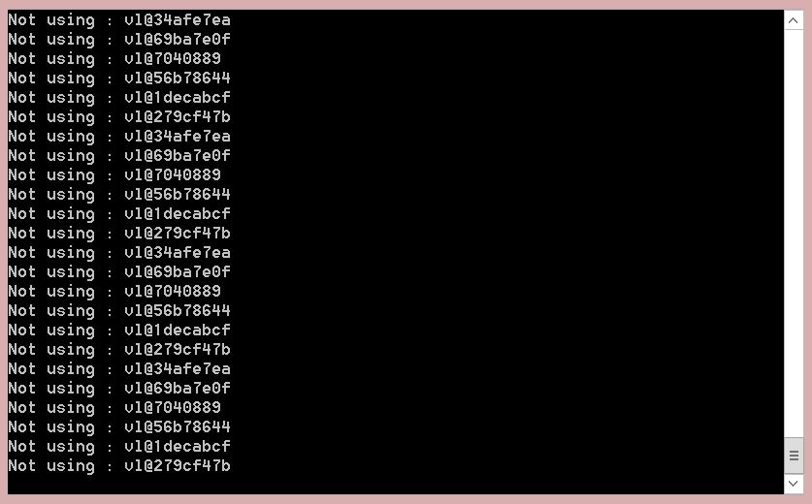
Task: Click the topmost 'v1@69ba7e0f' line
Action: point(119,40)
